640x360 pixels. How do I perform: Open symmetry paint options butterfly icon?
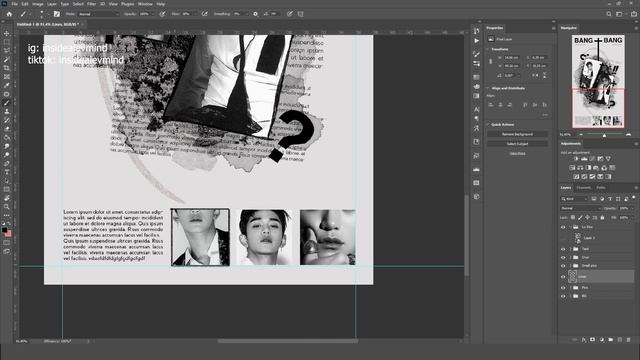pyautogui.click(x=300, y=14)
